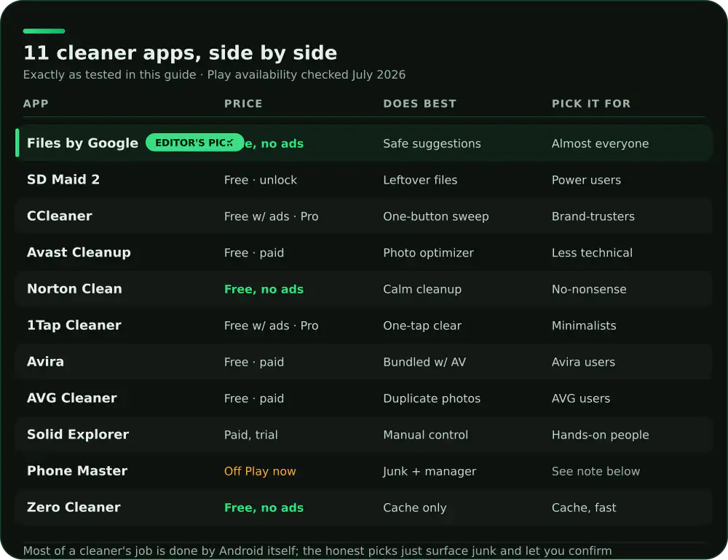Viewport: 728px width, 560px height.
Task: Click the PICK IT FOR column header
Action: pyautogui.click(x=591, y=103)
